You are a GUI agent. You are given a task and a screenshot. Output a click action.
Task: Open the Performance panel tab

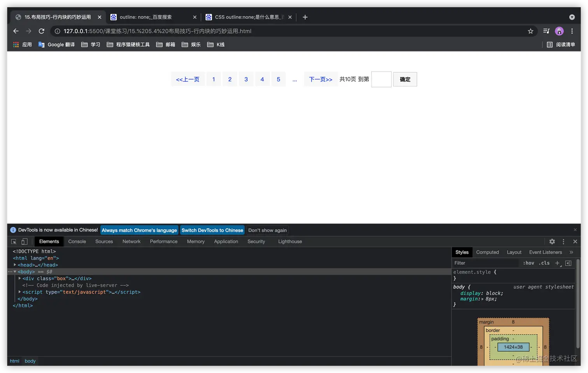click(x=164, y=242)
